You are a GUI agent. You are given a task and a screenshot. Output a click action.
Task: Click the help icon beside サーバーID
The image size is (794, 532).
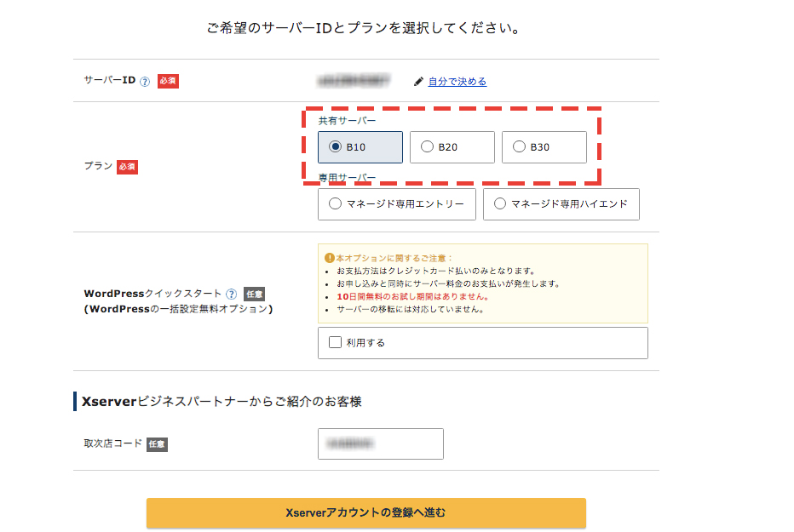click(x=145, y=82)
